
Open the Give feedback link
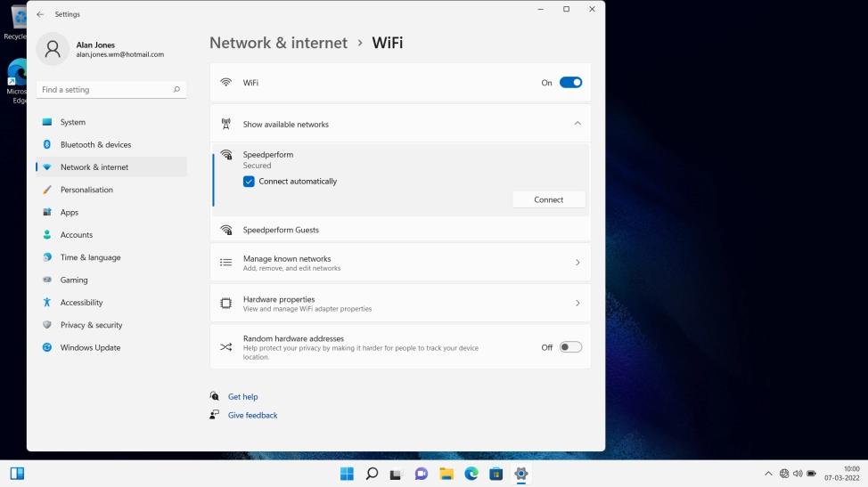click(x=252, y=415)
